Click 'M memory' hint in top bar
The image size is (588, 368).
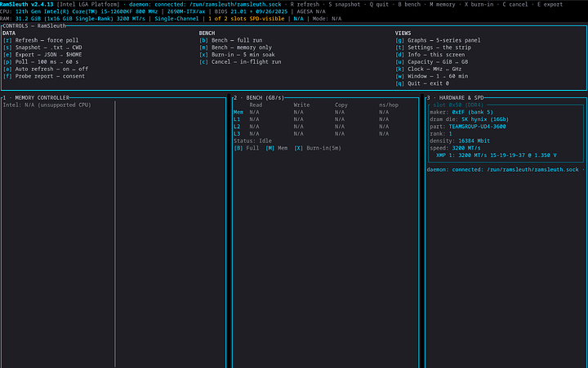pos(443,5)
